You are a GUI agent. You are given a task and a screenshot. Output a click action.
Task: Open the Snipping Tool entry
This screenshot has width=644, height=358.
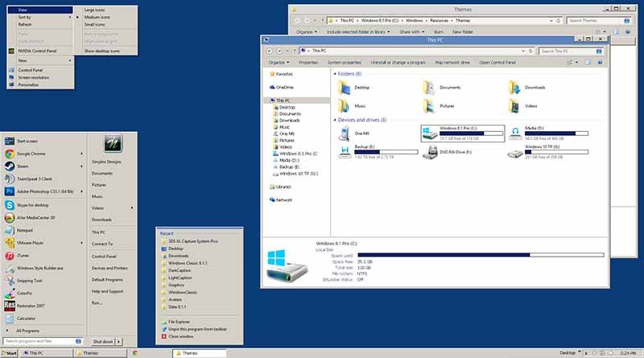point(30,280)
